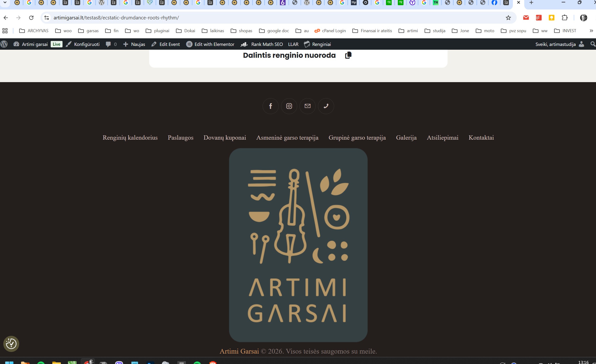Expand the tab search dropdown arrow

pos(5,3)
